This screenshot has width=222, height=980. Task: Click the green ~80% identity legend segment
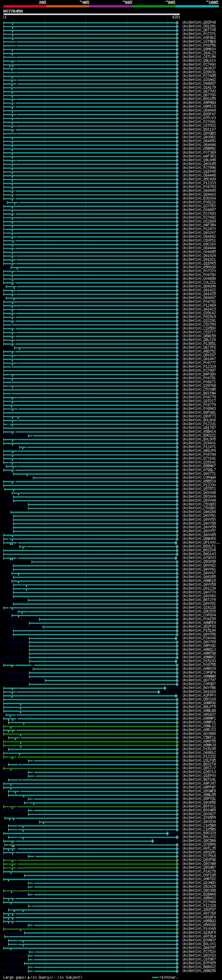point(154,6)
